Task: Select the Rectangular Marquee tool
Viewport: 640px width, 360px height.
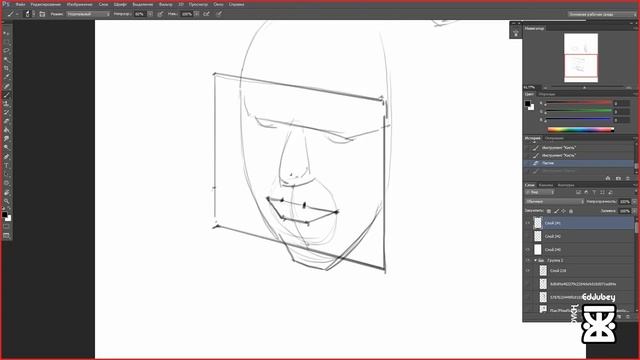Action: click(7, 42)
